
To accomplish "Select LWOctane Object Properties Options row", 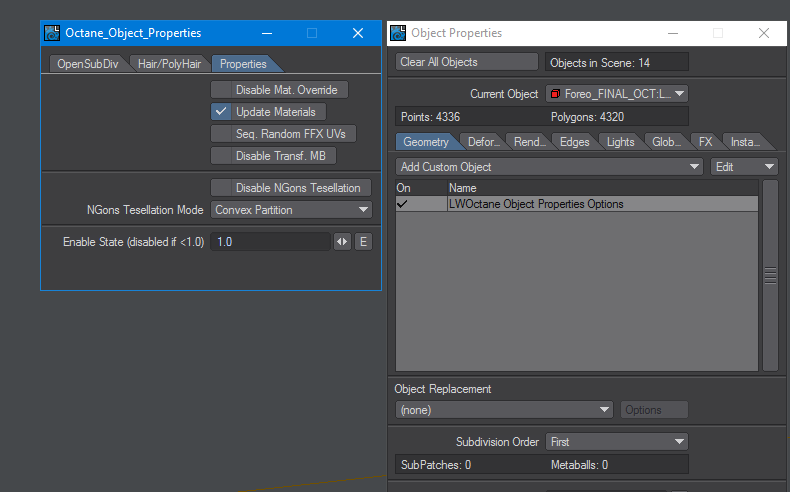I will (x=577, y=204).
